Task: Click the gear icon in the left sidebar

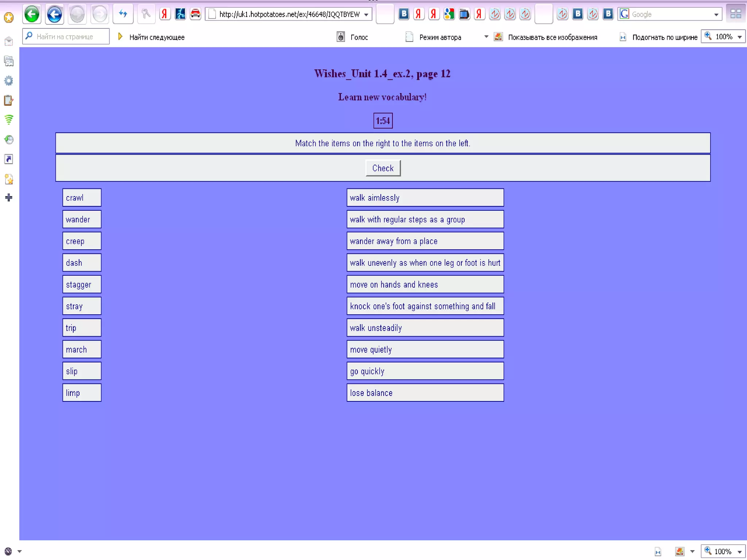Action: 9,81
